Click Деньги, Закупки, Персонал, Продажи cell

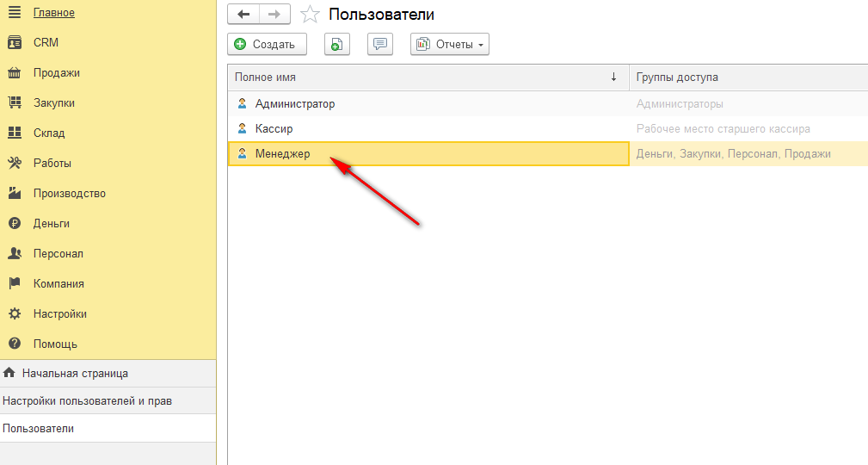(x=748, y=153)
